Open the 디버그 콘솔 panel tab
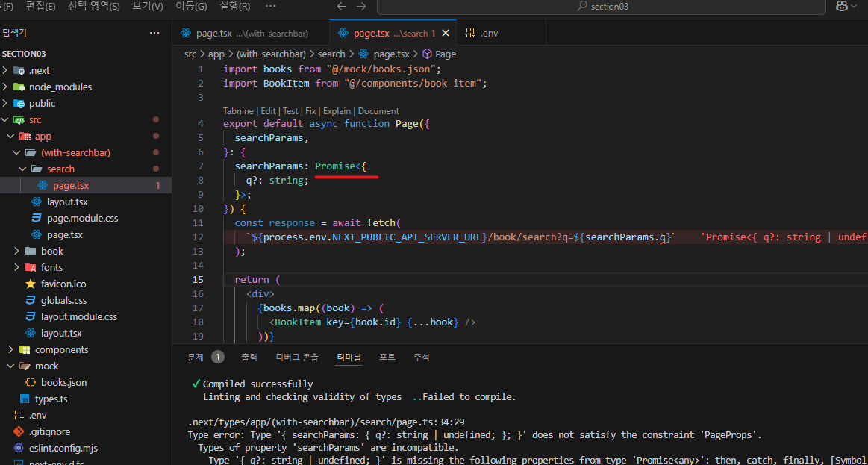The image size is (868, 465). 297,357
